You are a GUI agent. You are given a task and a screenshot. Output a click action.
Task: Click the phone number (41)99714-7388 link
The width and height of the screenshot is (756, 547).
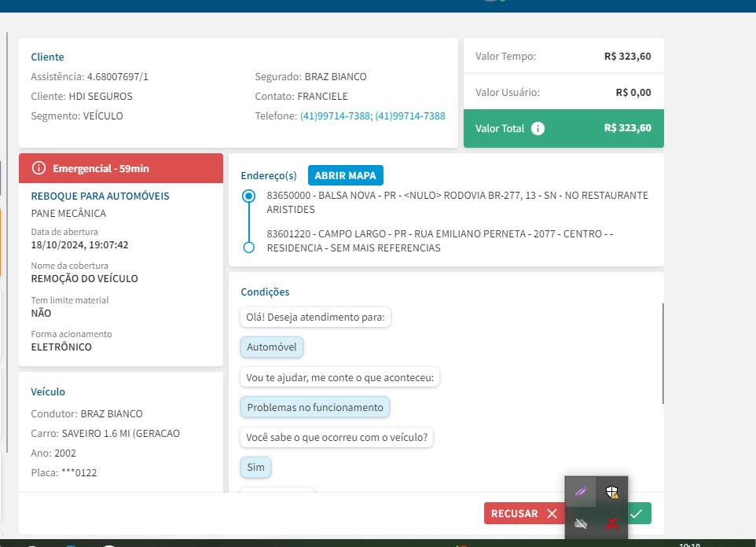[336, 116]
